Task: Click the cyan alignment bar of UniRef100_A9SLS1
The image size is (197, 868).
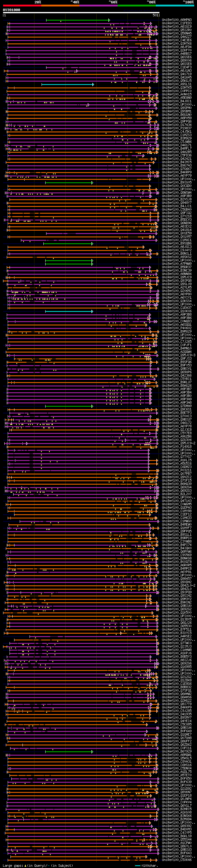Action: tap(68, 85)
